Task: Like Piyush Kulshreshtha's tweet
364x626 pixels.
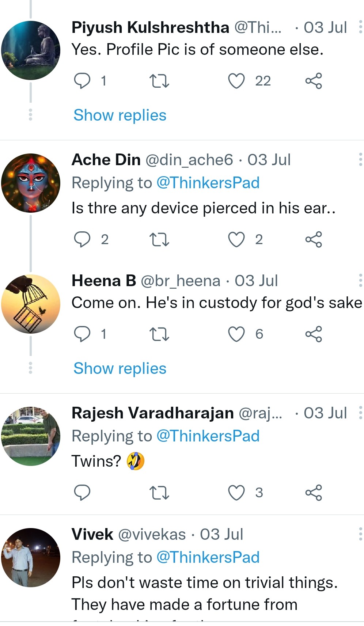Action: point(236,81)
